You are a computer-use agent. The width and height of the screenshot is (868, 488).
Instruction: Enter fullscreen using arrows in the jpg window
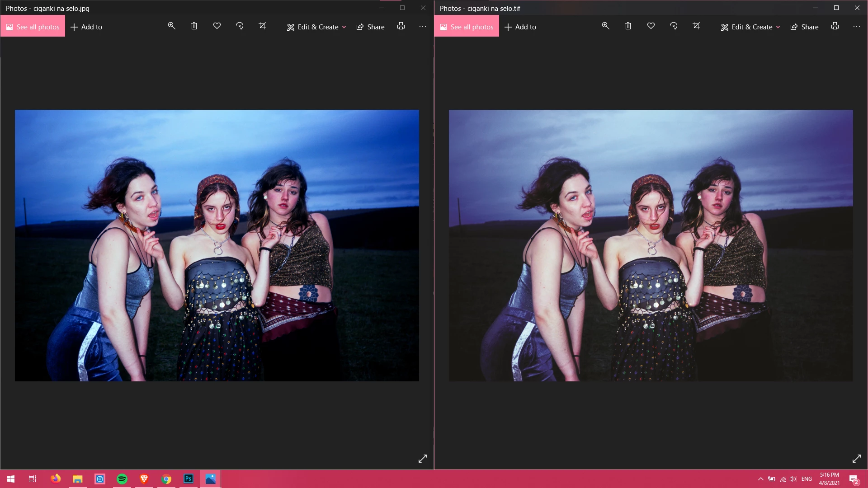(423, 459)
